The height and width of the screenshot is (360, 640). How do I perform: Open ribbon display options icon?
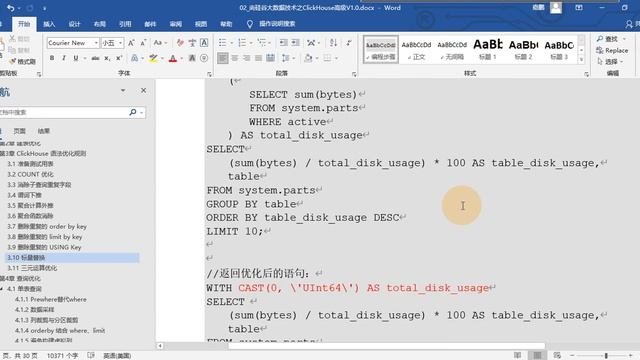(579, 8)
